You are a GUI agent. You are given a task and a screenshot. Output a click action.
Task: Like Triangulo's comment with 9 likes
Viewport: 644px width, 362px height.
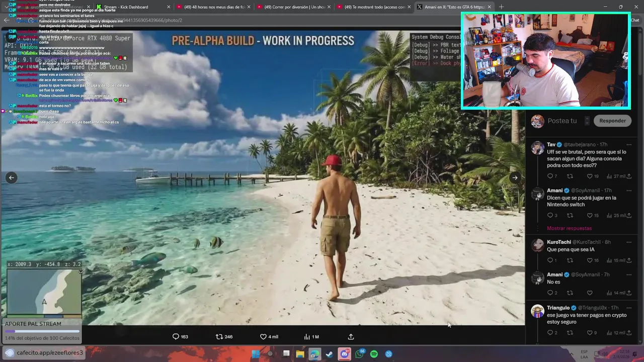(x=592, y=333)
